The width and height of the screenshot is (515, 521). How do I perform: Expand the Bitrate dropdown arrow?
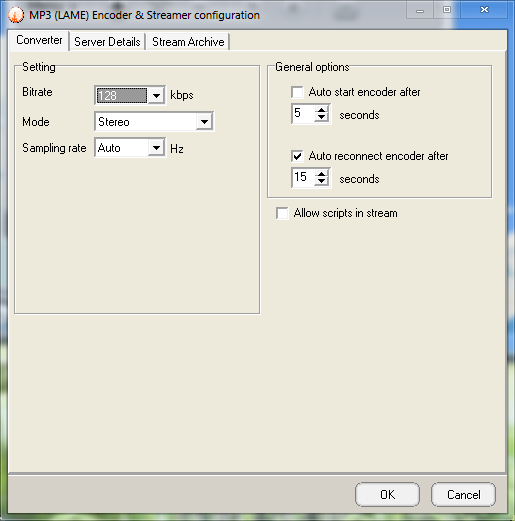[156, 96]
